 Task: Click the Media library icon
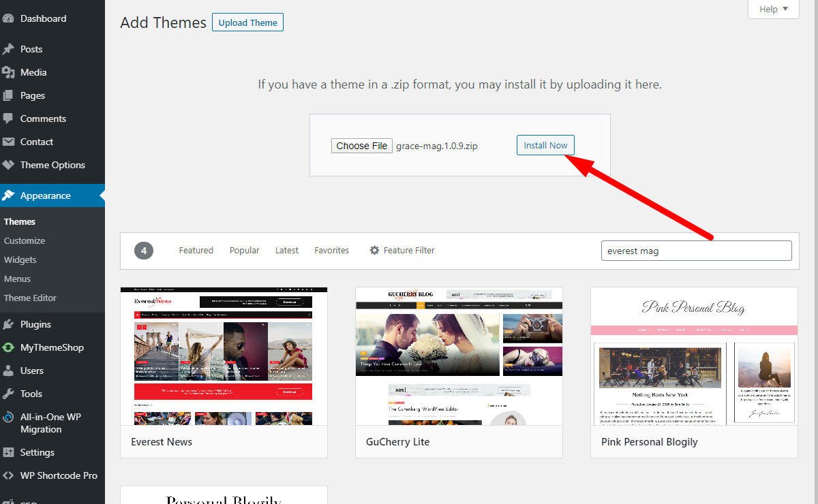pos(8,72)
